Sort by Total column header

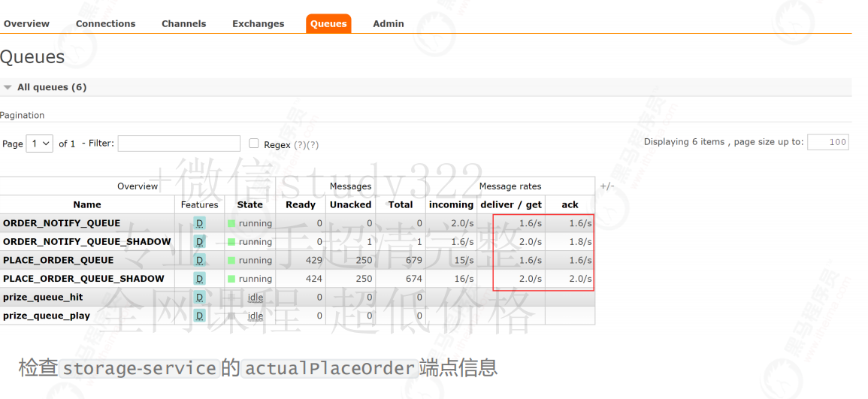[x=401, y=204]
